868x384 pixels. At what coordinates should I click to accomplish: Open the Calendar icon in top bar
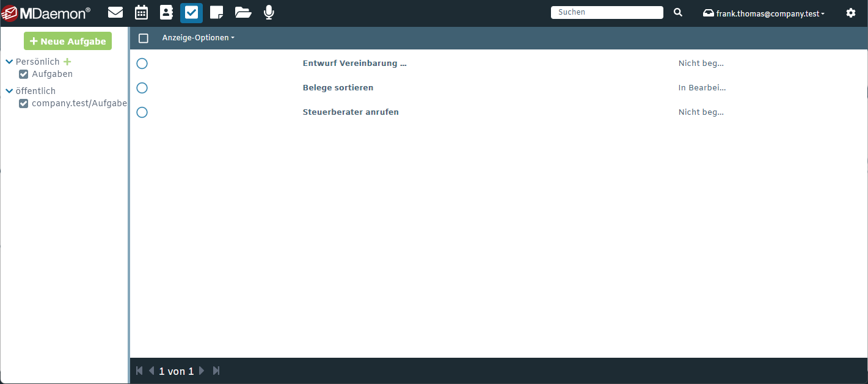141,12
